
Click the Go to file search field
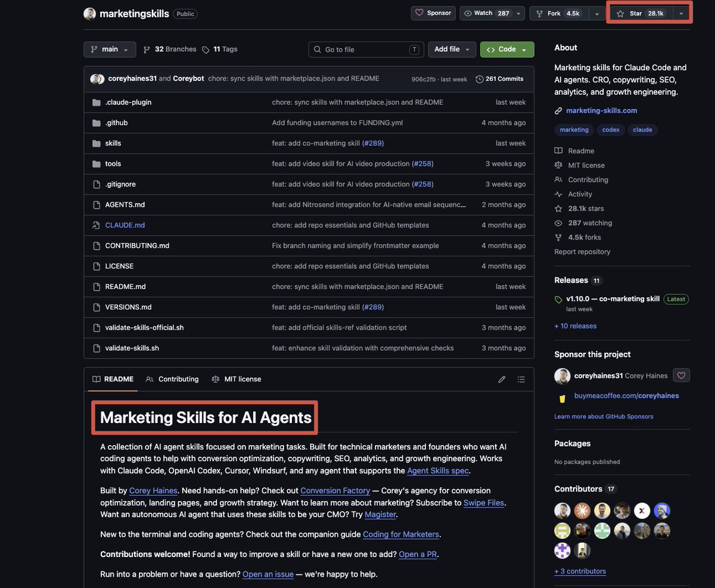coord(366,49)
